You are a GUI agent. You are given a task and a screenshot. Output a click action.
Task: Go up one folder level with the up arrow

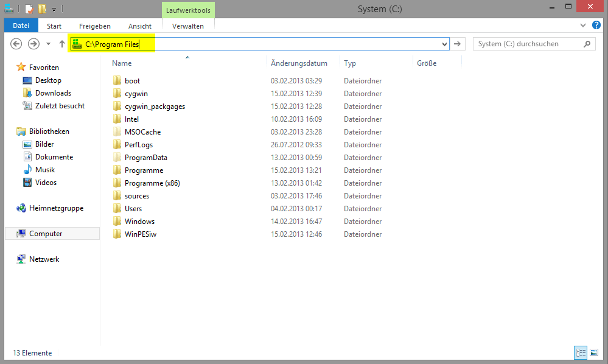[61, 44]
